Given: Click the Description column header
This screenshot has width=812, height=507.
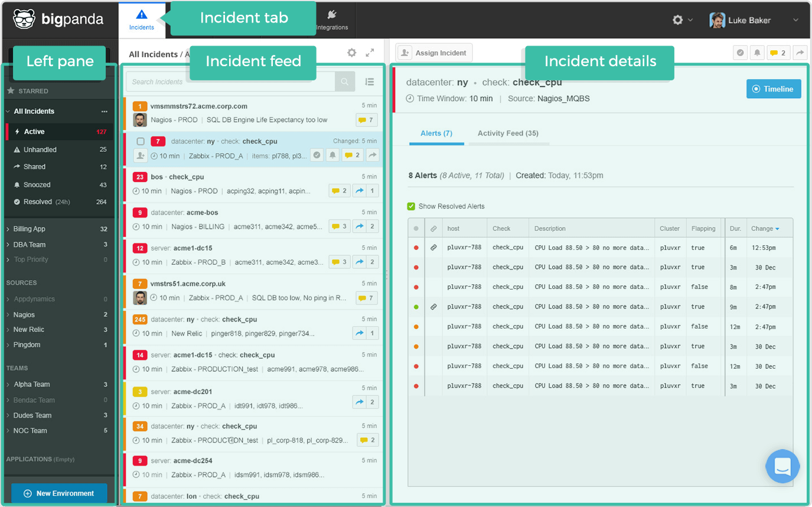Looking at the screenshot, I should (x=591, y=229).
